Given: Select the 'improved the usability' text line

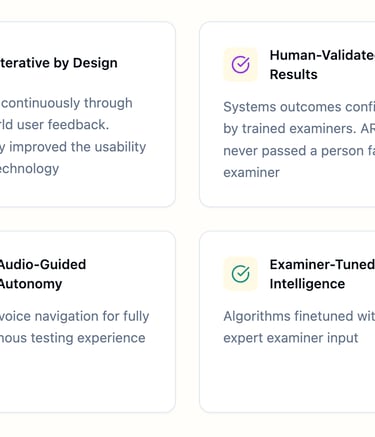Looking at the screenshot, I should pyautogui.click(x=73, y=147).
